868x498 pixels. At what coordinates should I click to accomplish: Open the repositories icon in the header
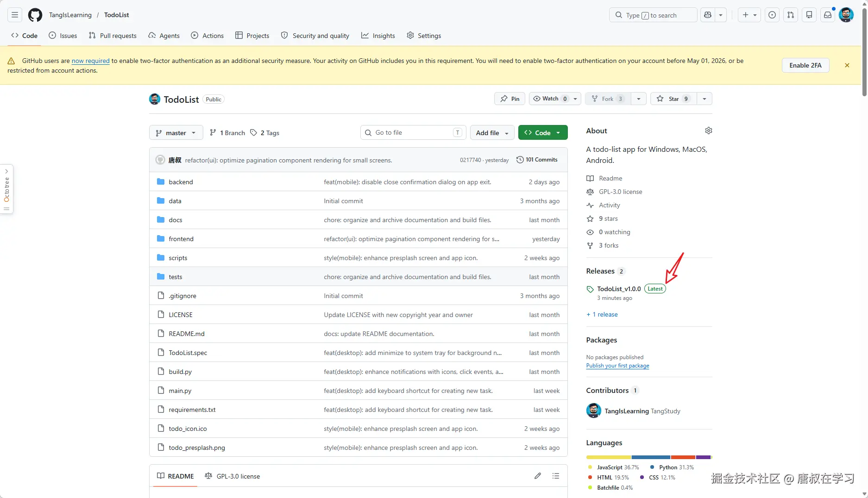(809, 15)
